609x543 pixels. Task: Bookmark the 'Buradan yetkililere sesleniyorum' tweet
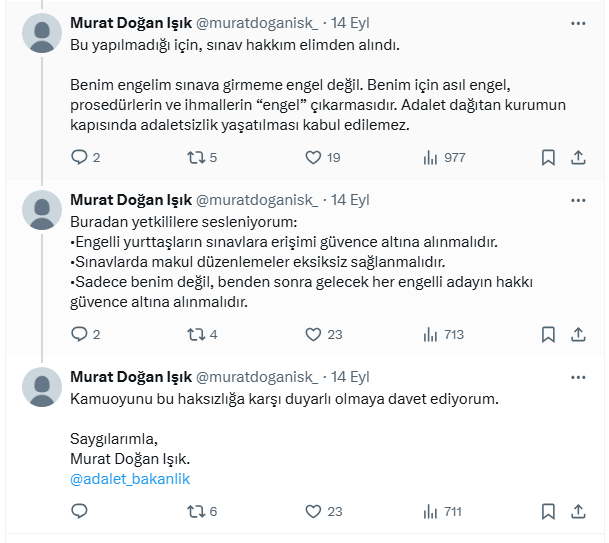[x=548, y=335]
